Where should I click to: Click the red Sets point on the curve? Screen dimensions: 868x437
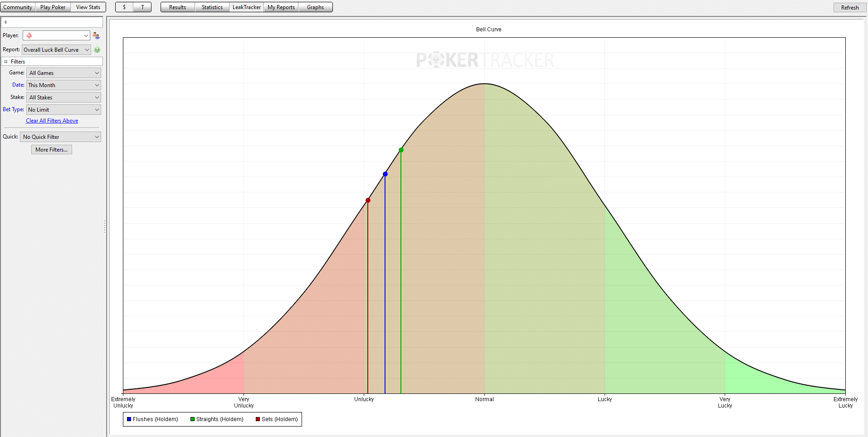(x=368, y=201)
